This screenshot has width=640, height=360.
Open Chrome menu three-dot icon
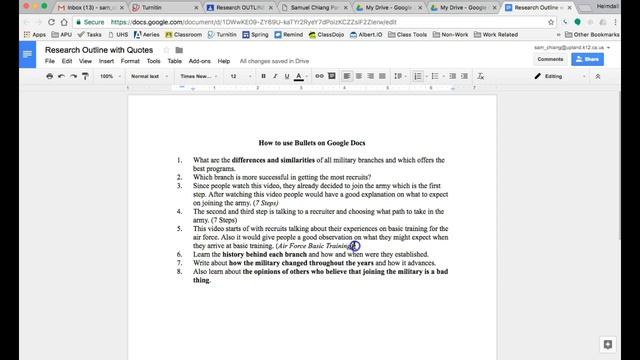pos(615,22)
